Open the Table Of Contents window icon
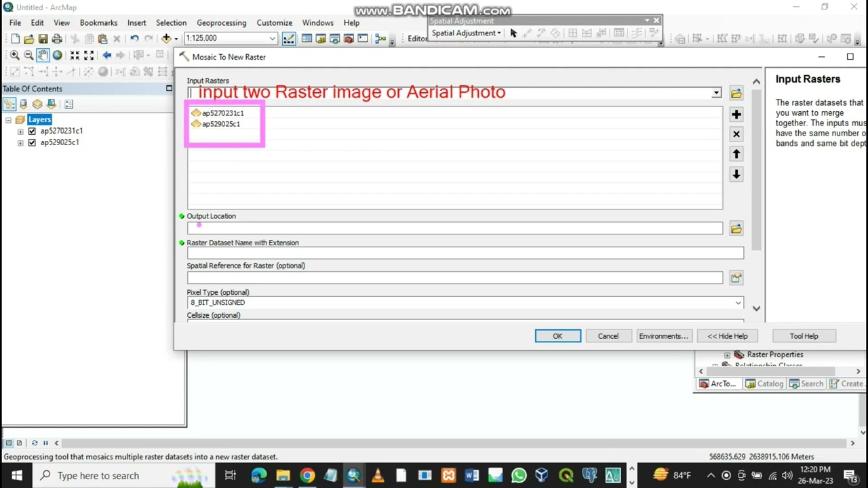Image resolution: width=868 pixels, height=488 pixels. pyautogui.click(x=307, y=39)
